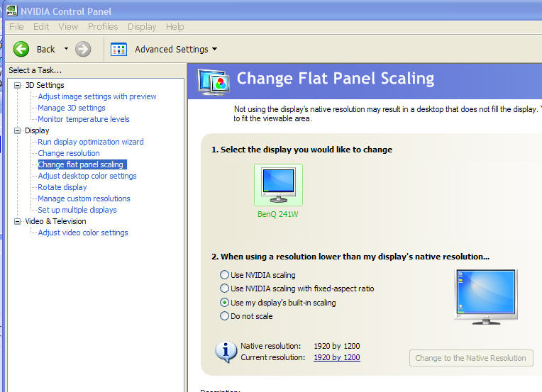
Task: Open Monitor temperature levels task
Action: tap(84, 119)
